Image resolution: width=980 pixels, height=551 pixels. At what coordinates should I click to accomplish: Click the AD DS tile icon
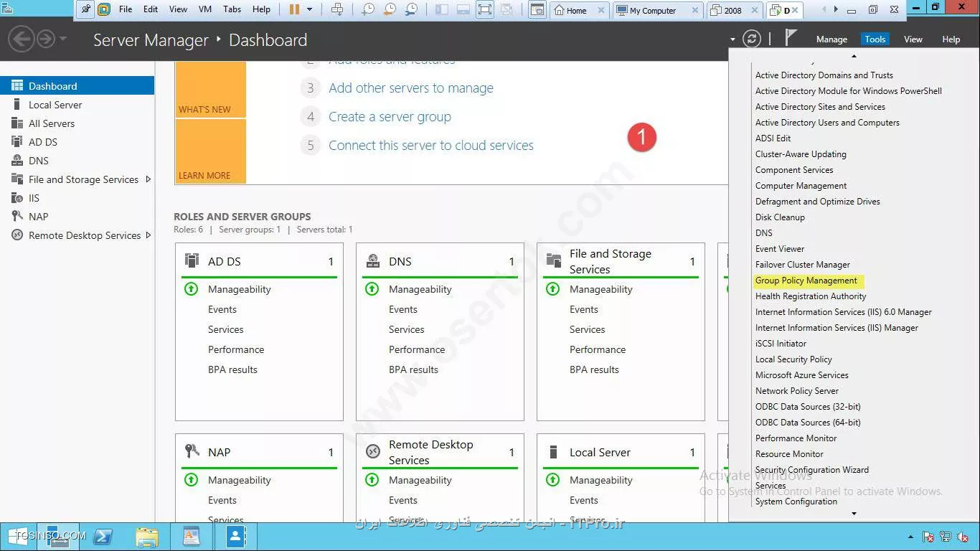(192, 260)
